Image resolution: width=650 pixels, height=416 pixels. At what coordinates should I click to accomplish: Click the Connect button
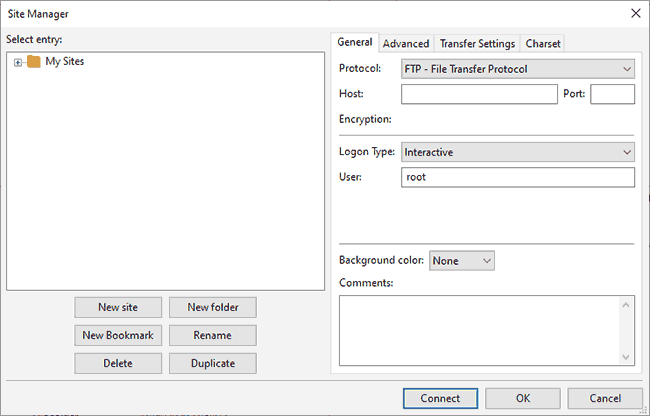[x=440, y=399]
